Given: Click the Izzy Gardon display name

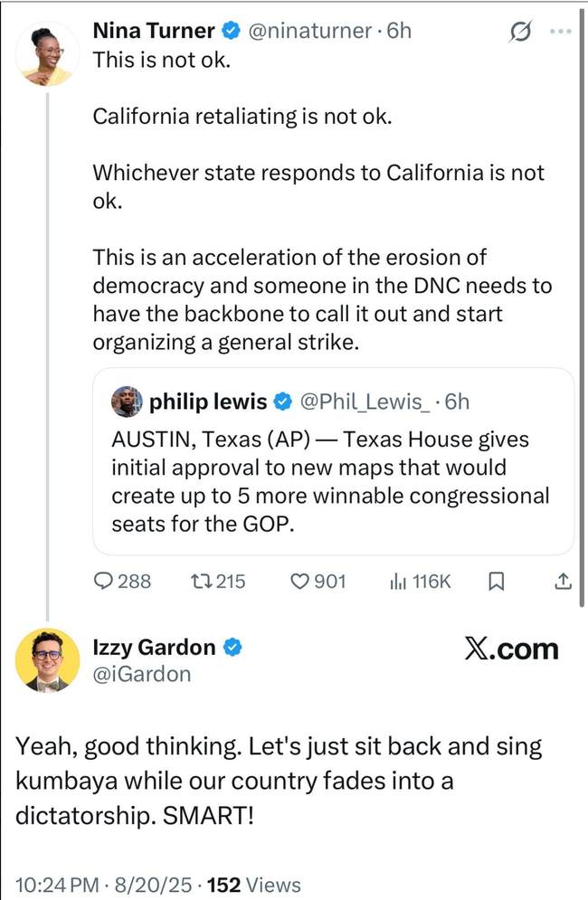Looking at the screenshot, I should click(154, 647).
